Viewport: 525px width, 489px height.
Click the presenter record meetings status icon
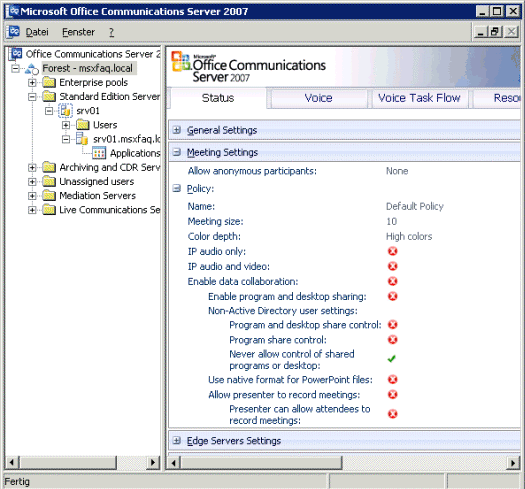[392, 395]
